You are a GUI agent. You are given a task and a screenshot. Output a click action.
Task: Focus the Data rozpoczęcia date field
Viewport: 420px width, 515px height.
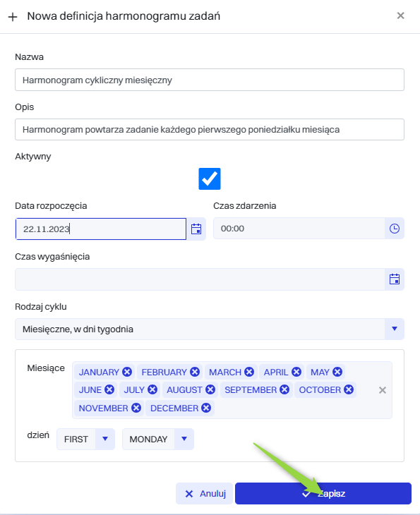101,229
